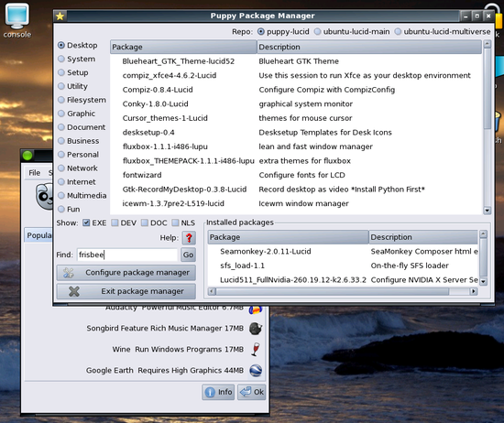This screenshot has width=504, height=423.
Task: Choose the Filesystem category
Action: click(x=82, y=100)
